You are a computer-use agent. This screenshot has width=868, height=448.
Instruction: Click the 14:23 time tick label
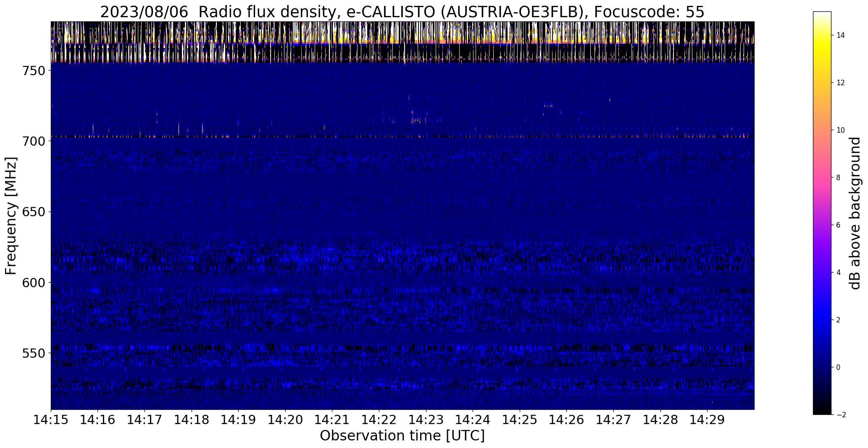[x=426, y=420]
